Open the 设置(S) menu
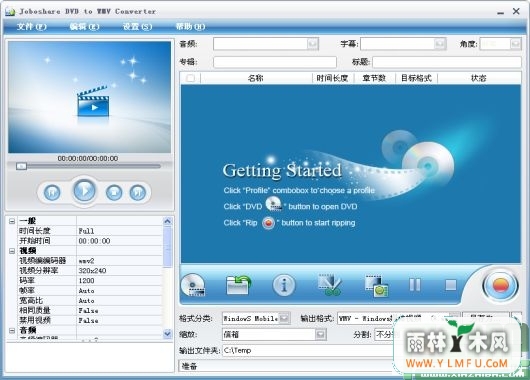 tap(137, 26)
